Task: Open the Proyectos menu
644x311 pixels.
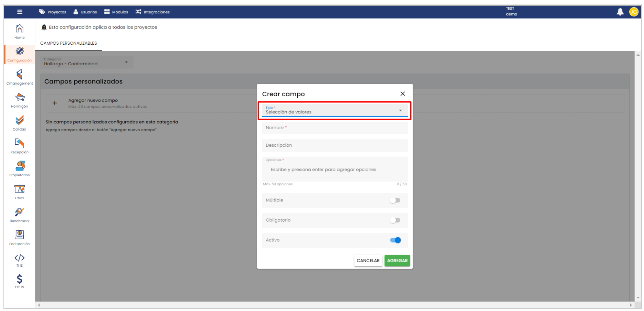Action: click(53, 12)
